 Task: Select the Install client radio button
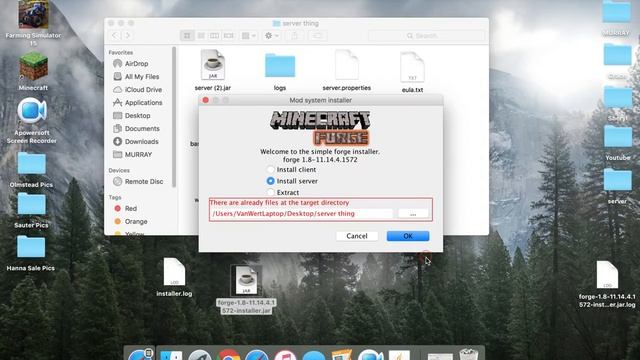click(x=271, y=169)
